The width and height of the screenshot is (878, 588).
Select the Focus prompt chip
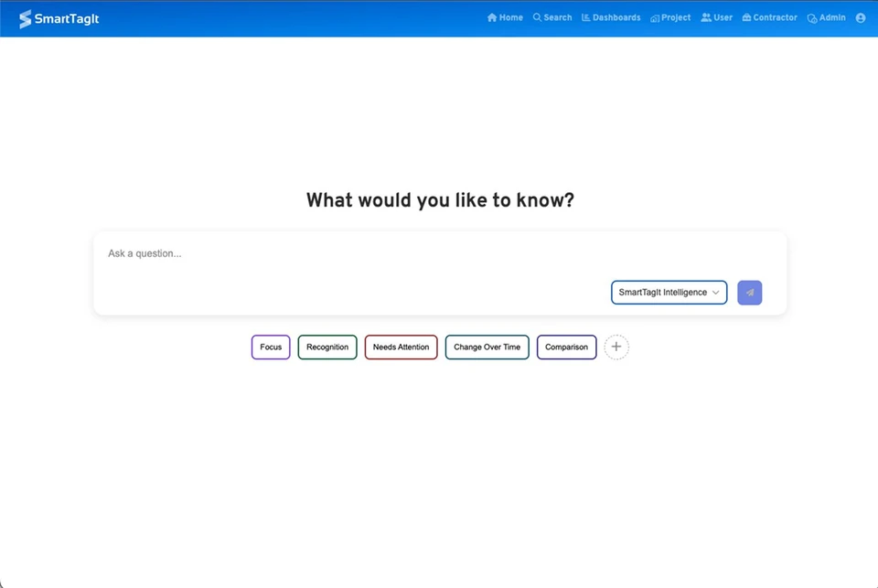271,347
